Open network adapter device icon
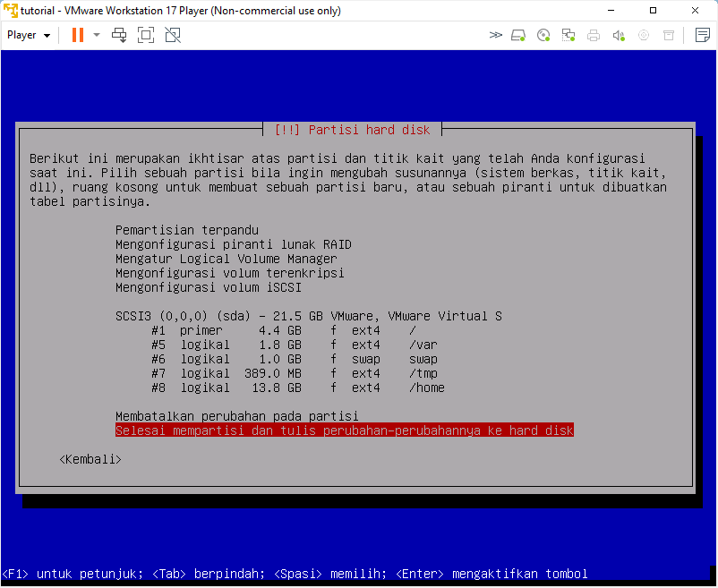Screen dimensions: 718x588 click(x=568, y=35)
